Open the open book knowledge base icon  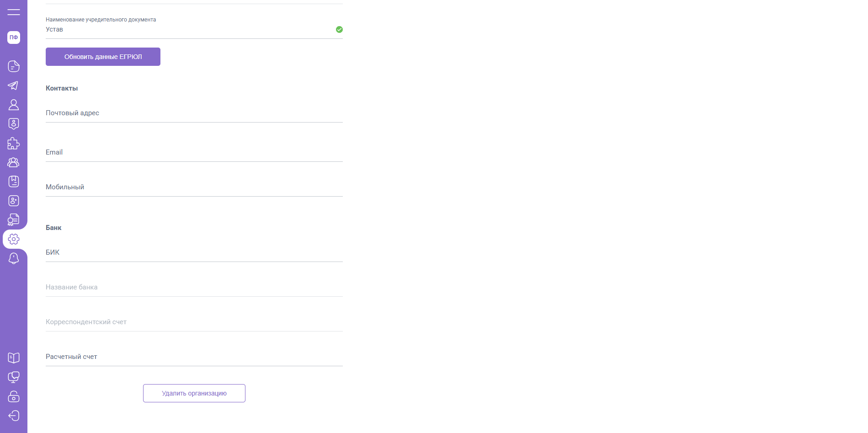(14, 358)
